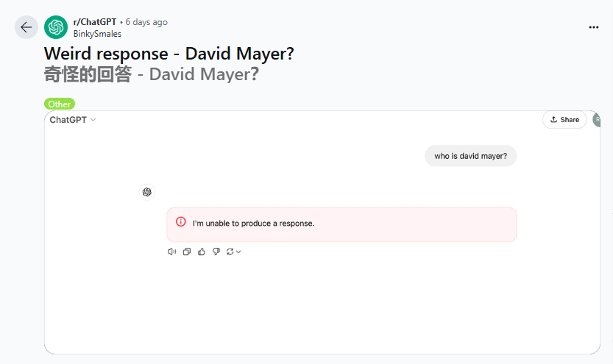Click the back arrow button

point(26,27)
